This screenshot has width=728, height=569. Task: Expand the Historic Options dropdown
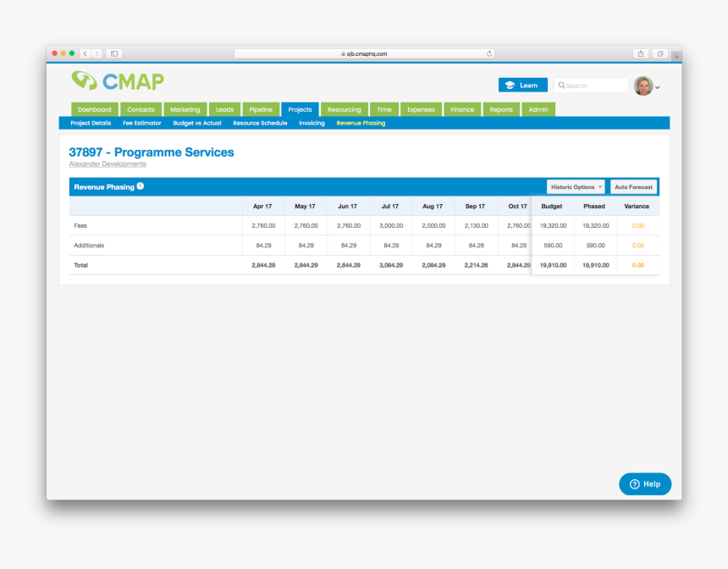[576, 187]
